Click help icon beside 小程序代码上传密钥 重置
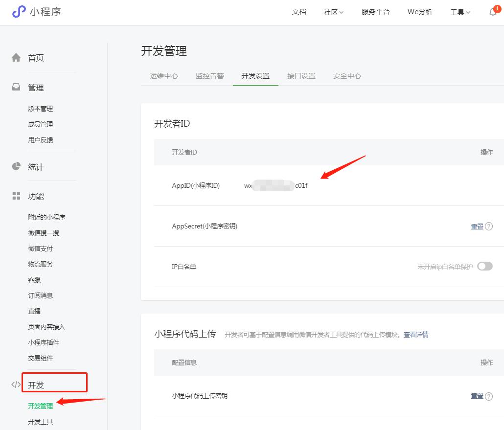This screenshot has height=430, width=504. point(488,396)
